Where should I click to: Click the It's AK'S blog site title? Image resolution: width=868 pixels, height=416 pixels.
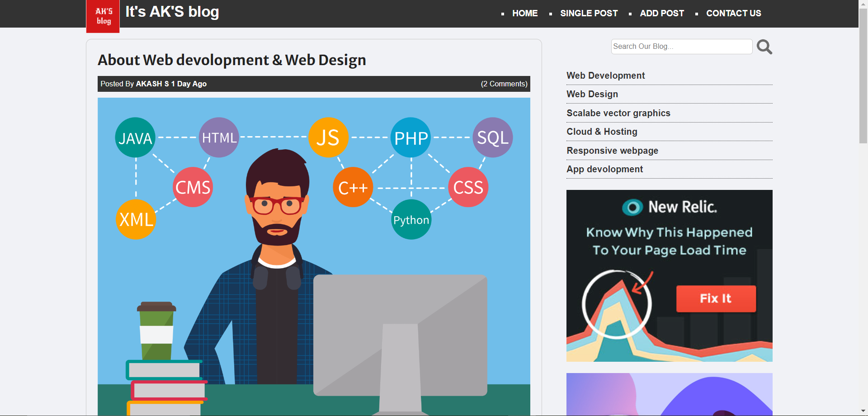(x=172, y=12)
